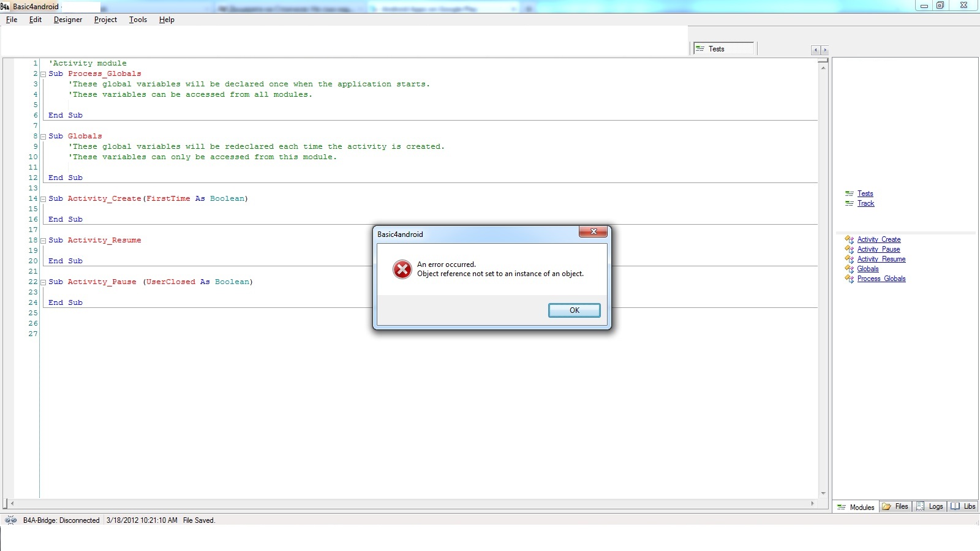Click the ''Activity module' comment line
The image size is (980, 551).
coord(88,63)
